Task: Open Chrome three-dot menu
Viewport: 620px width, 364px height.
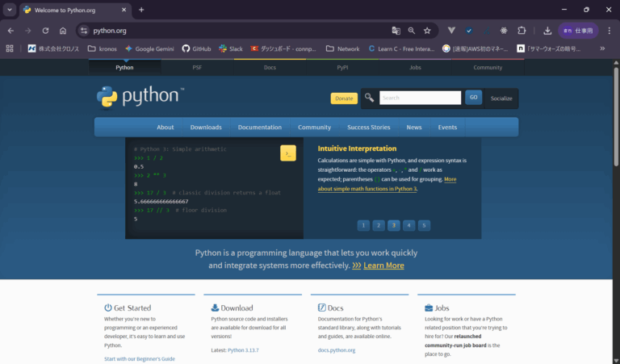Action: (609, 31)
